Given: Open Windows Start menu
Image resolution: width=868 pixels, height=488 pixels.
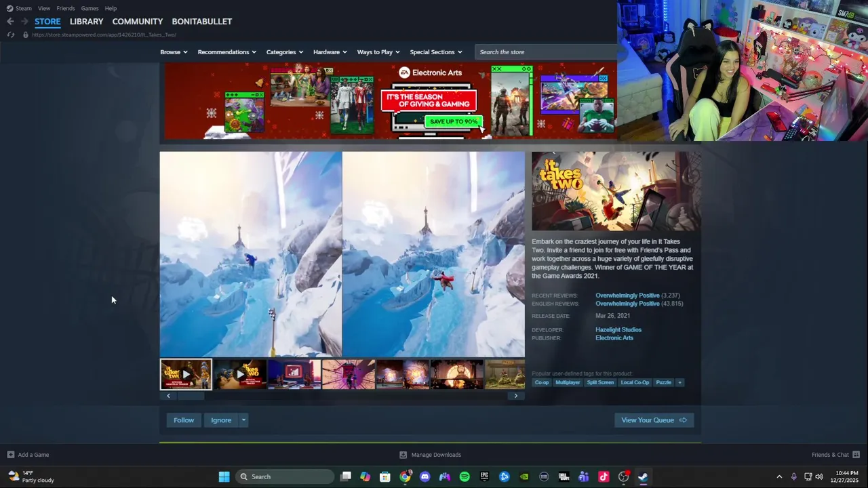Looking at the screenshot, I should click(x=224, y=476).
